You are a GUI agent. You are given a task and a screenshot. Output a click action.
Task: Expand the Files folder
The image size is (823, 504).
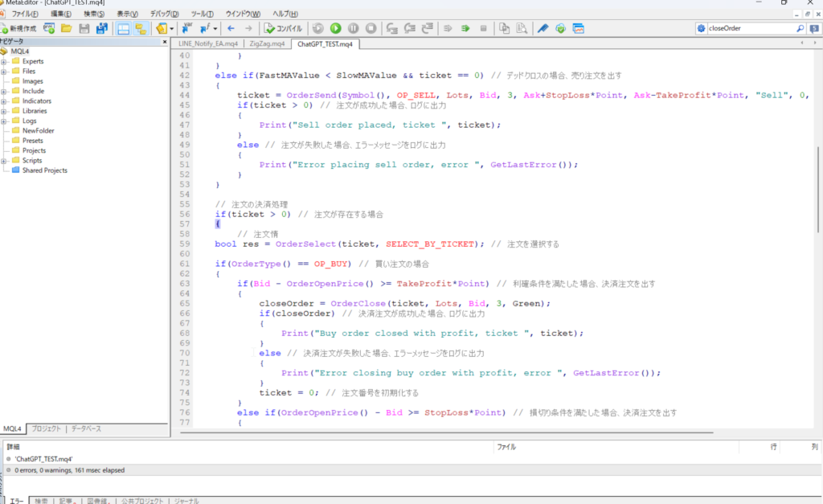tap(4, 72)
